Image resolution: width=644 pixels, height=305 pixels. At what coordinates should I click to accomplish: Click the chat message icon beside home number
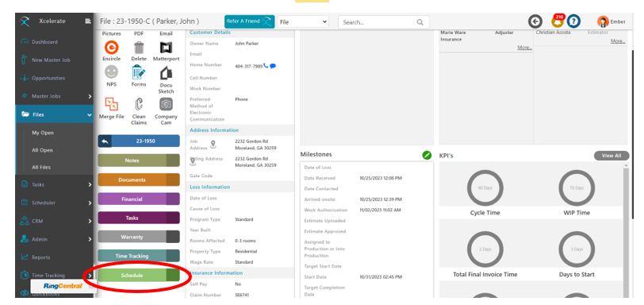click(273, 66)
